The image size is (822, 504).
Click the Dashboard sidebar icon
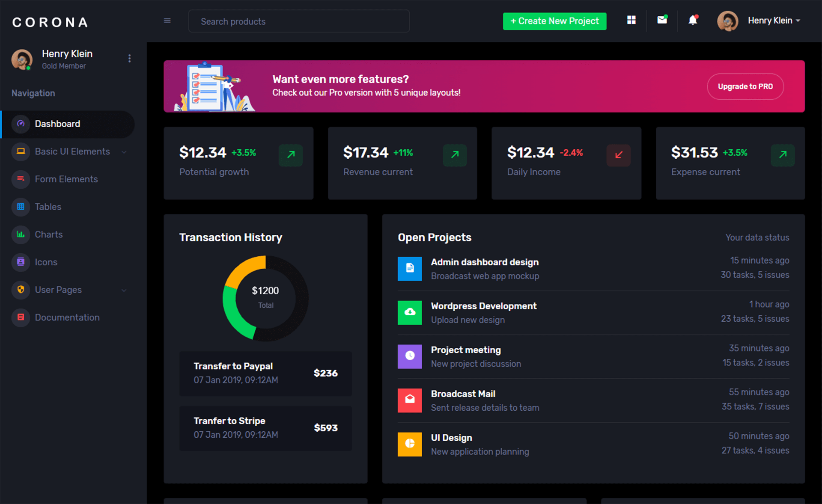[20, 123]
